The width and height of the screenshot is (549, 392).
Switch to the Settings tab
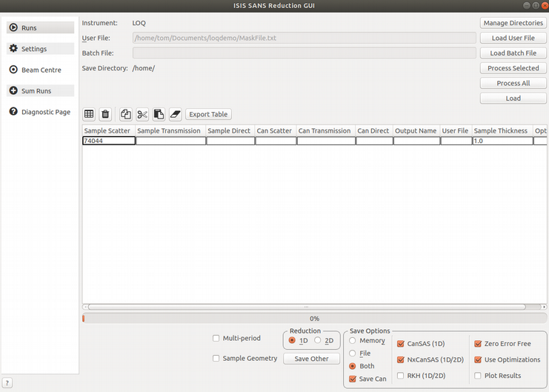(34, 49)
